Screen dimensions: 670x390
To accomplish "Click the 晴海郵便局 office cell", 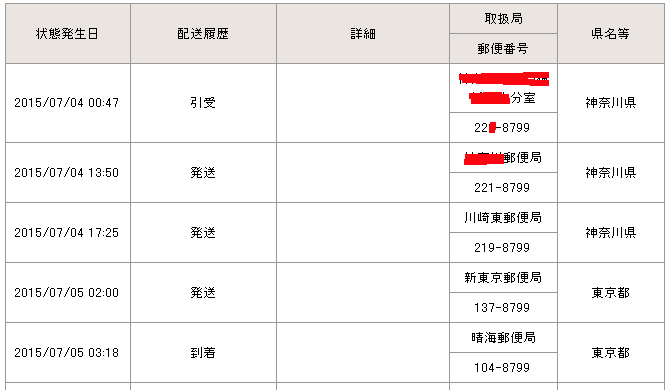I will [x=503, y=338].
